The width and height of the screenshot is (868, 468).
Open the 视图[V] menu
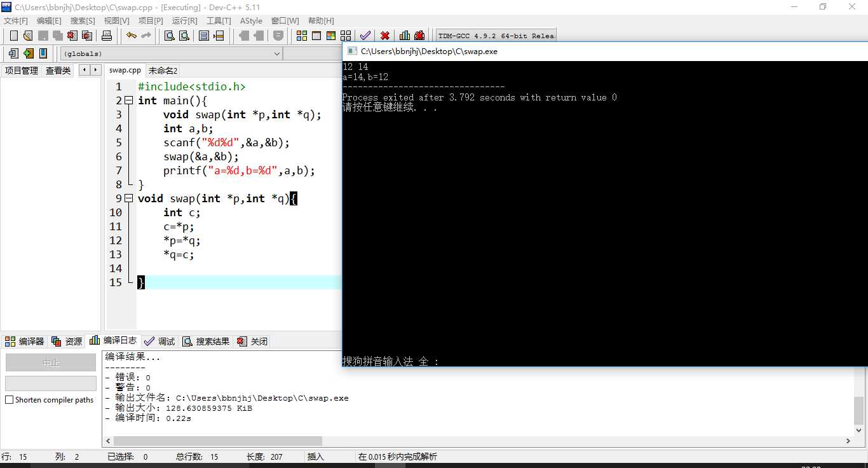tap(117, 21)
